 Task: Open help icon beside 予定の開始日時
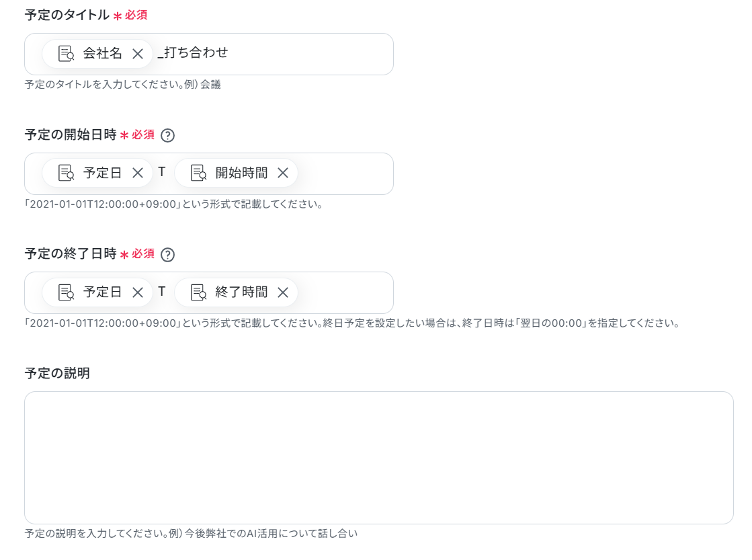tap(167, 135)
